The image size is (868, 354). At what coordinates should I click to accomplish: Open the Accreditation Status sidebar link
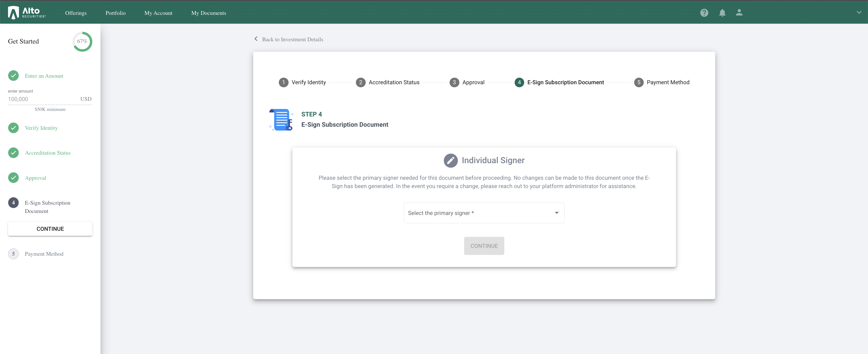pyautogui.click(x=48, y=153)
